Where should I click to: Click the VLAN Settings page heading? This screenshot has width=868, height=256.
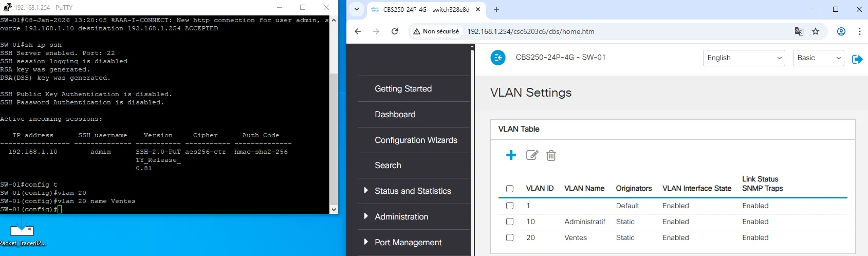pos(531,93)
